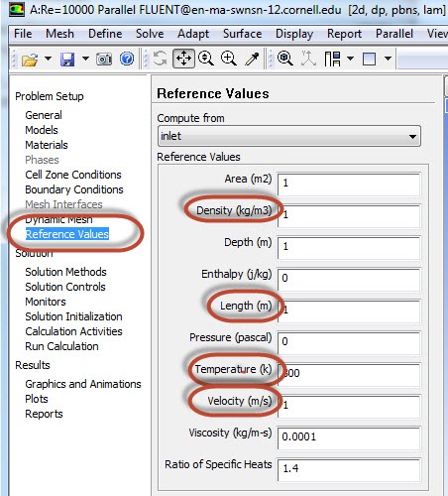Select the probe (eyedropper) tool
The width and height of the screenshot is (448, 496).
252,59
